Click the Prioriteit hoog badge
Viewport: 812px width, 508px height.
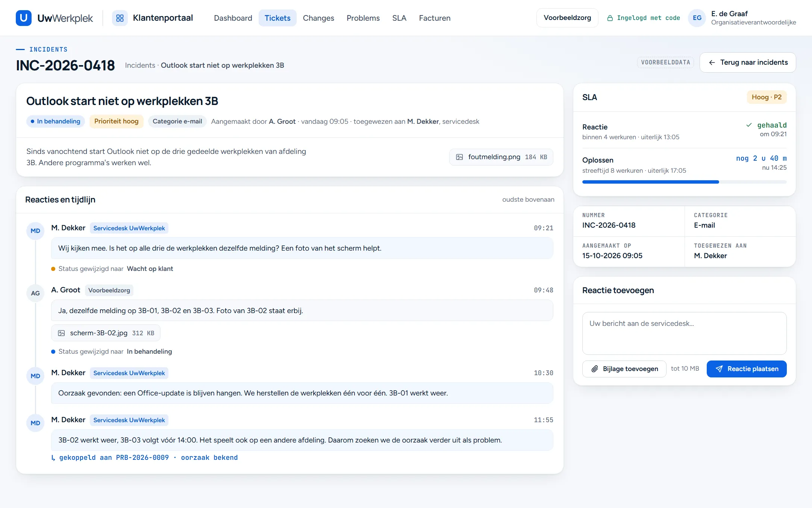pos(116,121)
